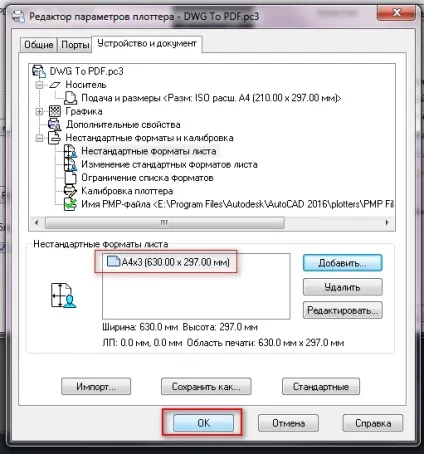Viewport: 424px width, 454px height.
Task: Click the DWG To PDF.pc3 plotter icon
Action: click(39, 71)
